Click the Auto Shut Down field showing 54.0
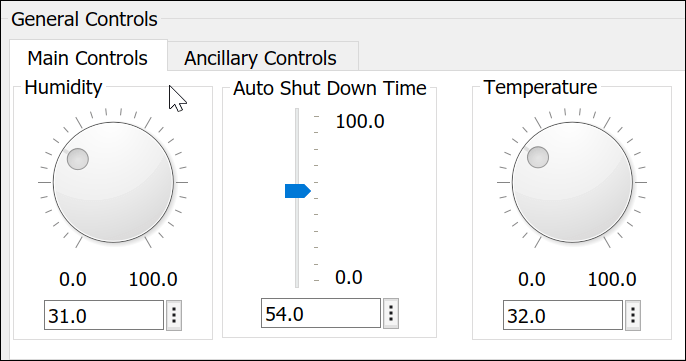Image resolution: width=686 pixels, height=361 pixels. [x=321, y=313]
